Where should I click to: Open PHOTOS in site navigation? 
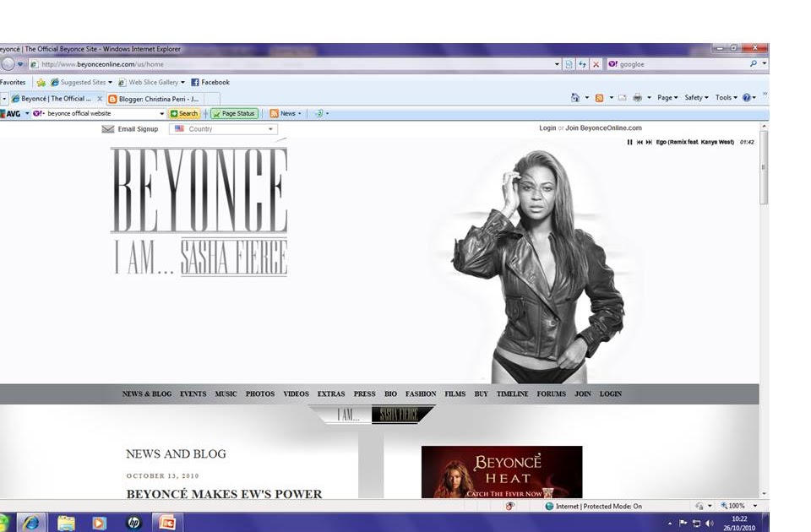coord(260,394)
